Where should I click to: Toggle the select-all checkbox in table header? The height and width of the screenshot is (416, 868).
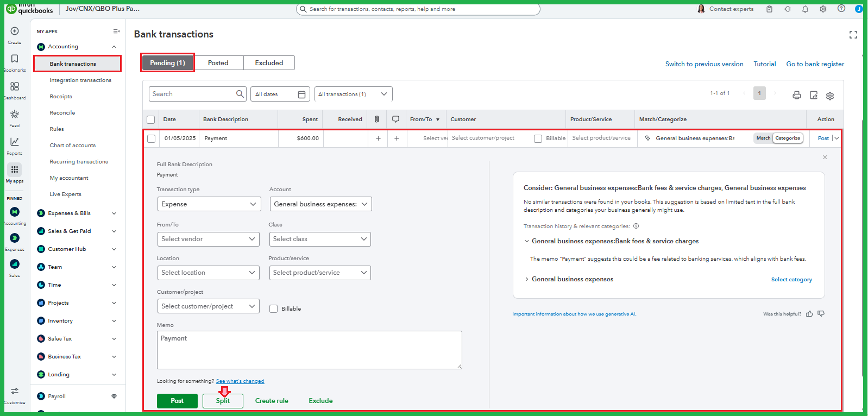pyautogui.click(x=151, y=120)
